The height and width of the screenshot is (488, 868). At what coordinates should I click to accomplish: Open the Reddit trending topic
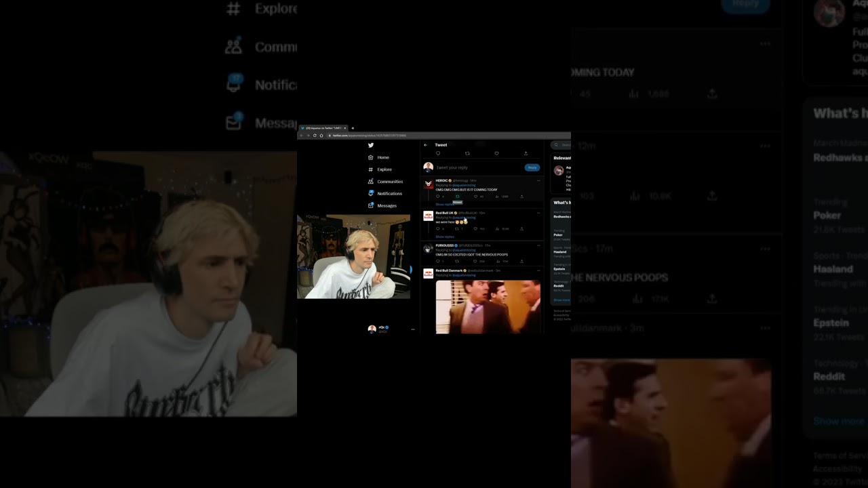[561, 286]
